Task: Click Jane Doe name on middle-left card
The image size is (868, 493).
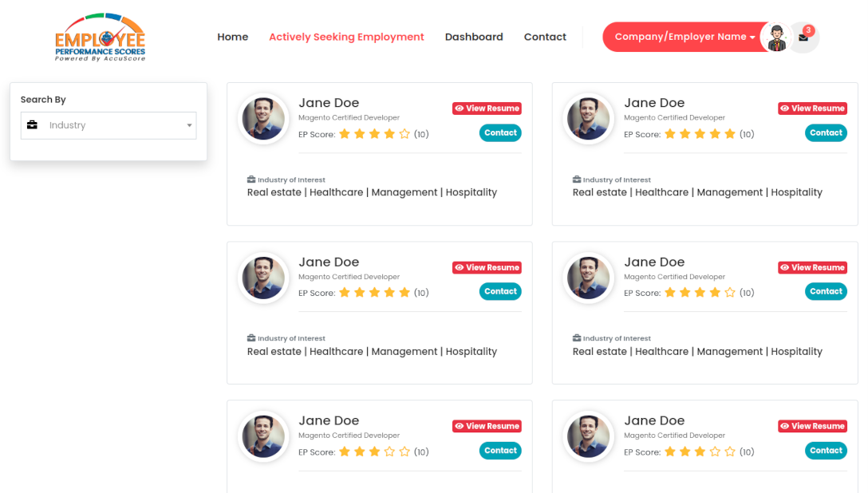Action: [329, 262]
